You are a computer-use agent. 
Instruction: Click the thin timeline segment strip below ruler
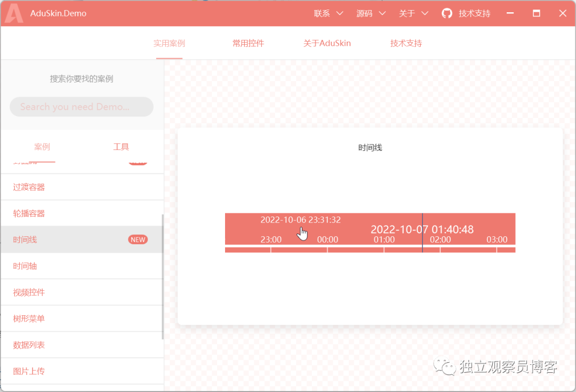[x=370, y=250]
